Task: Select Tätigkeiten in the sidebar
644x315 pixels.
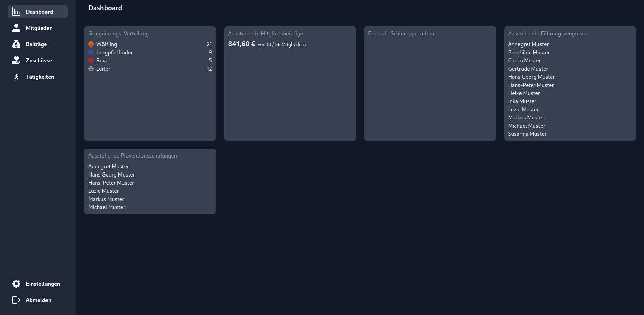Action: click(x=40, y=77)
